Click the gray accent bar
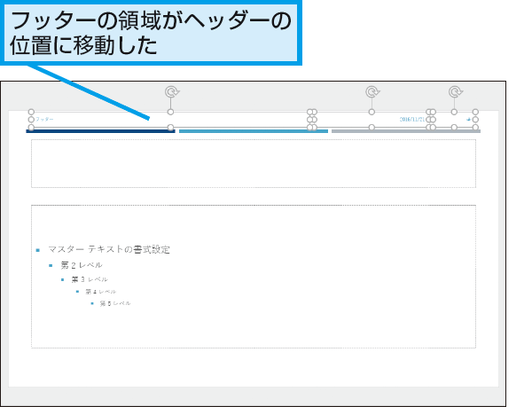This screenshot has height=407, width=532. [405, 131]
